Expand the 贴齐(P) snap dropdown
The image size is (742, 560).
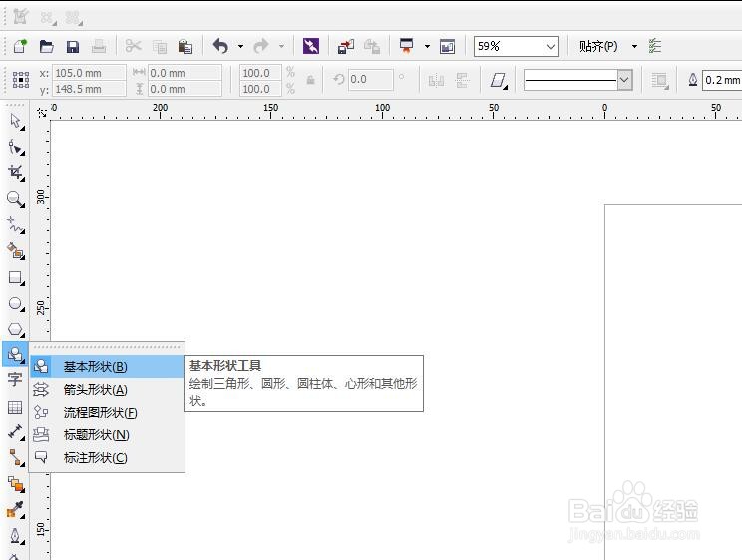[634, 46]
